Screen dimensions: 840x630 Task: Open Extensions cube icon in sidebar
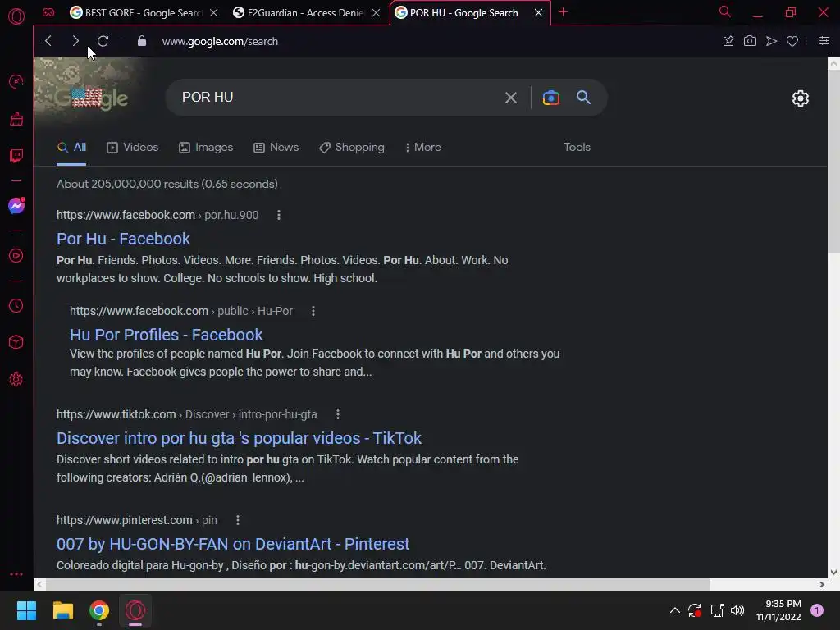(x=16, y=342)
